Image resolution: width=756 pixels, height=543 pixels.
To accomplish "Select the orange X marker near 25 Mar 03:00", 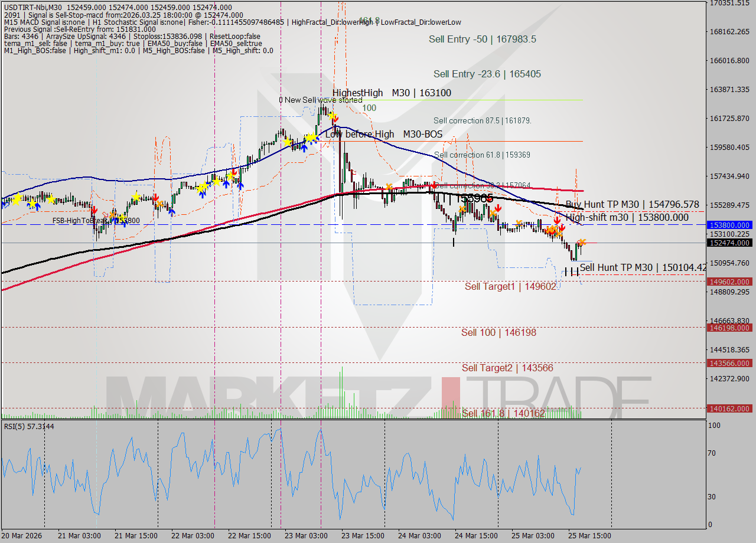I will click(555, 230).
